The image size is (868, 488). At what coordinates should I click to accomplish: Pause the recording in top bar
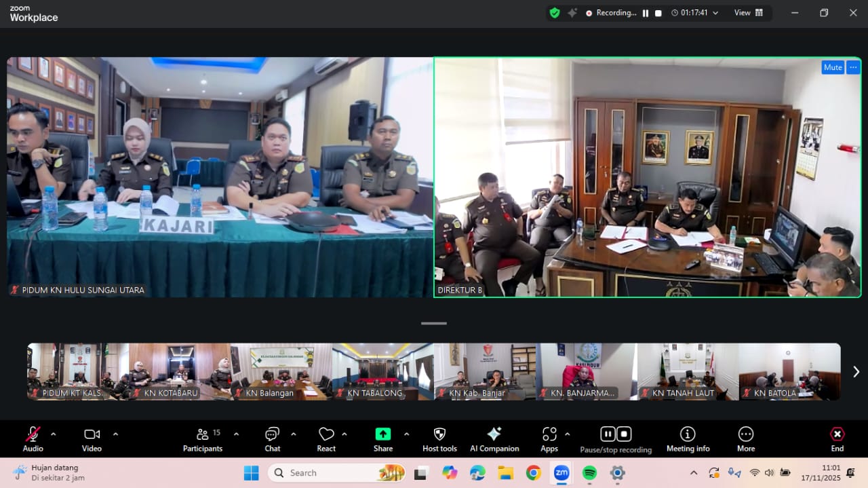[646, 13]
